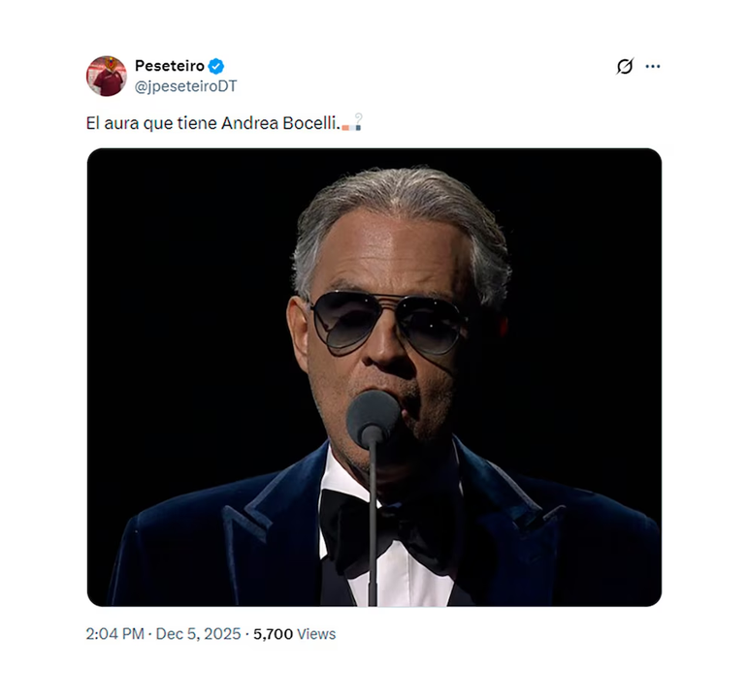Click the sunglasses in the tweet photo
Viewport: 747px width, 700px height.
tap(386, 323)
